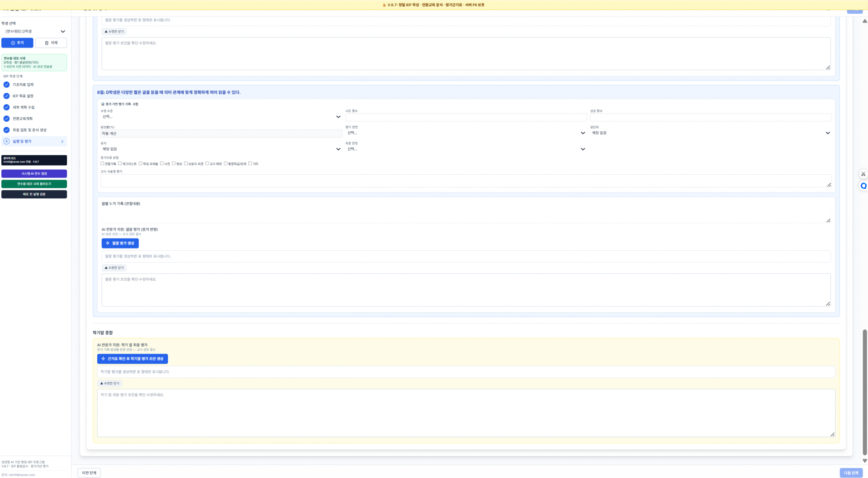Collapse 수정란 닫기 at the top of the page
This screenshot has width=868, height=478.
114,32
